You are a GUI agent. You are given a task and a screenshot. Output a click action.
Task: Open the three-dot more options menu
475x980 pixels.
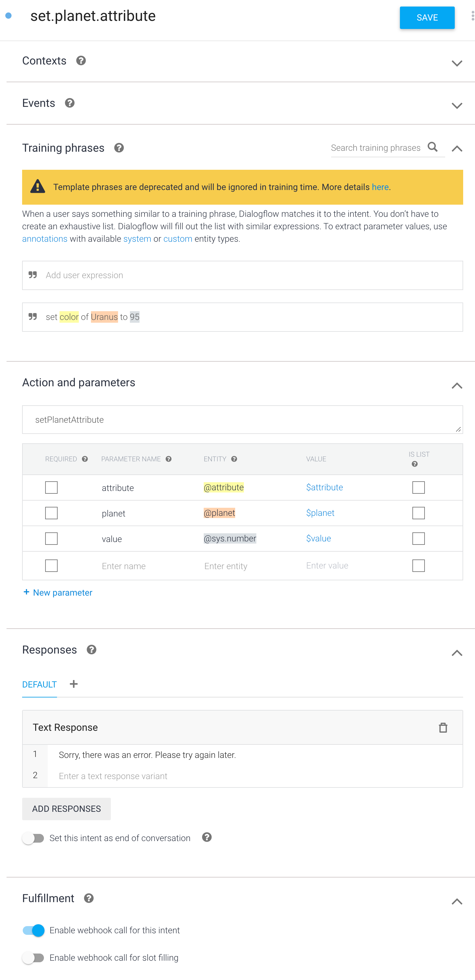pyautogui.click(x=472, y=16)
